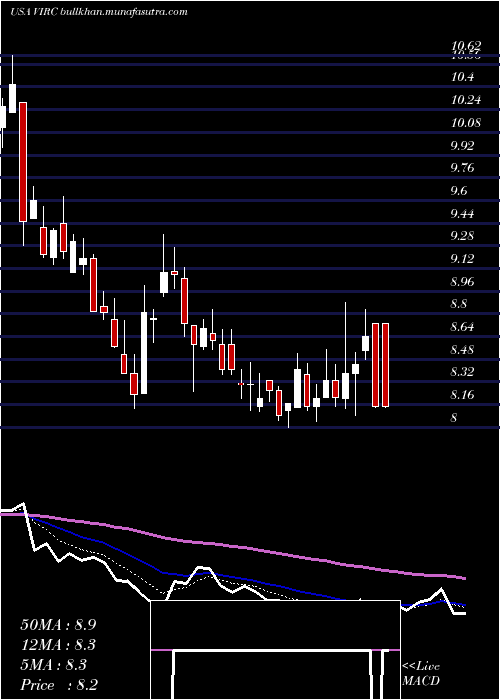Click the '50MA : 8.9' readout
The height and width of the screenshot is (700, 500).
click(x=58, y=625)
